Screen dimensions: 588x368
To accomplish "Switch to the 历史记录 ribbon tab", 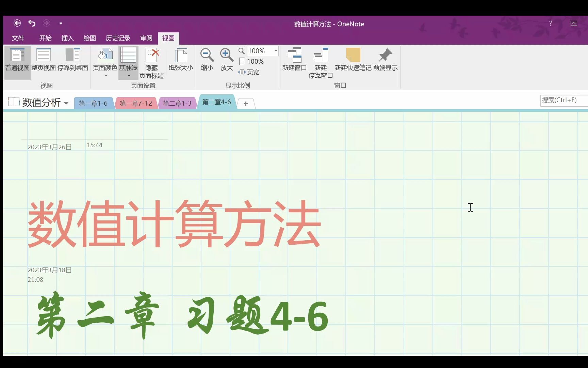I will 118,38.
